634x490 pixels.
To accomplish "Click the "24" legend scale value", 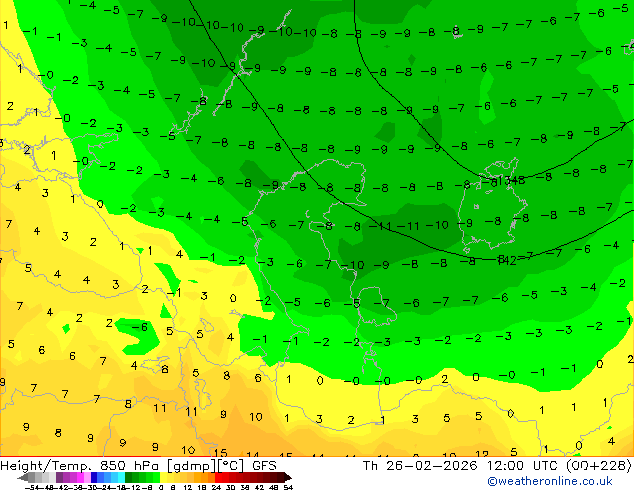I will tap(216, 487).
